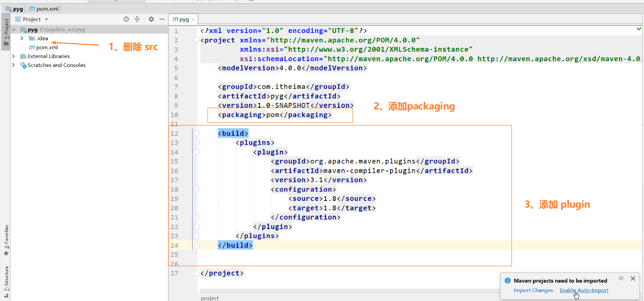Fold the plugin block at line 14

click(196, 152)
